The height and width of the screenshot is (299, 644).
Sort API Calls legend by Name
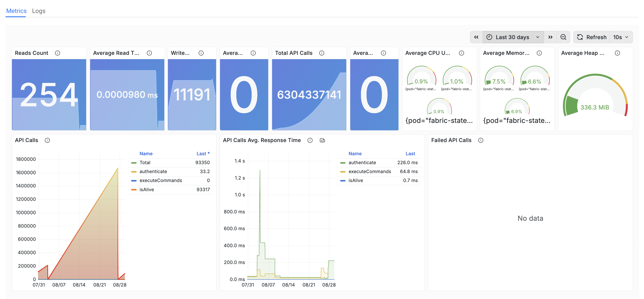[146, 154]
